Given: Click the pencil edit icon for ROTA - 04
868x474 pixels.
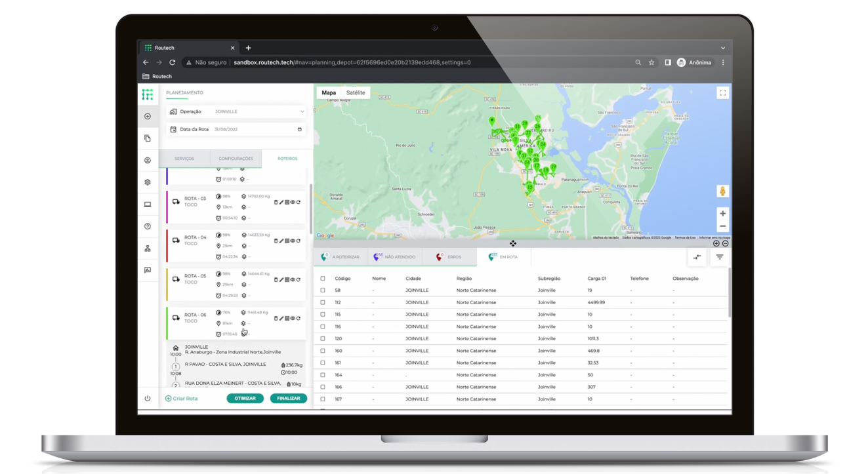Looking at the screenshot, I should click(281, 241).
